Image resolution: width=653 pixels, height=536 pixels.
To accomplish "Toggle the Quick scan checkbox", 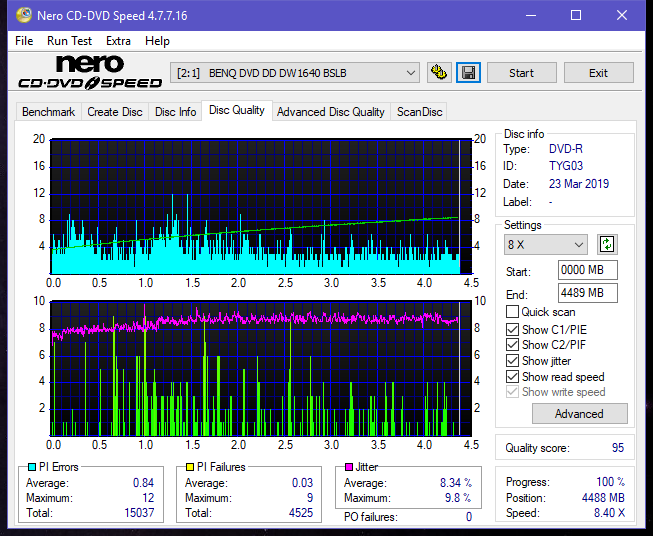I will point(512,312).
